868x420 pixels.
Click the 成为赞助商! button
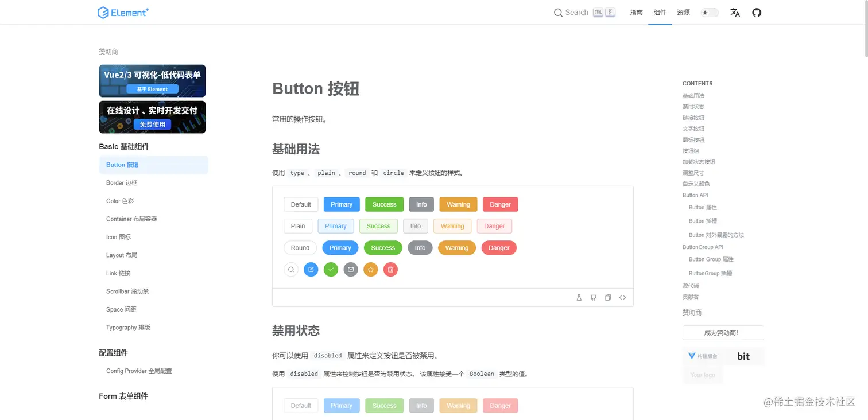[x=723, y=333]
